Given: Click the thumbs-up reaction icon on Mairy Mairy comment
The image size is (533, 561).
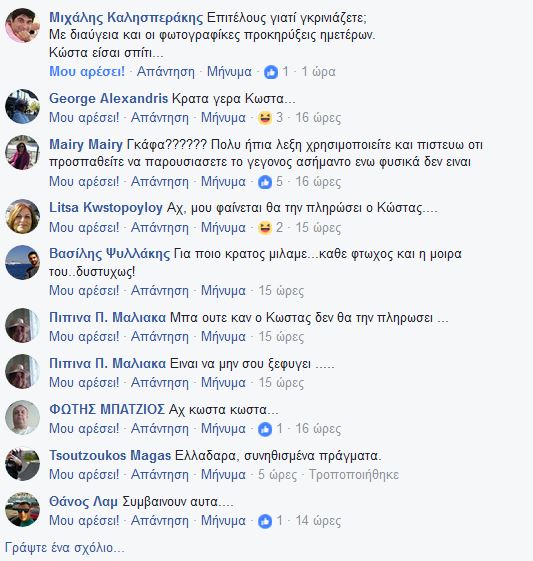Looking at the screenshot, I should tap(265, 182).
